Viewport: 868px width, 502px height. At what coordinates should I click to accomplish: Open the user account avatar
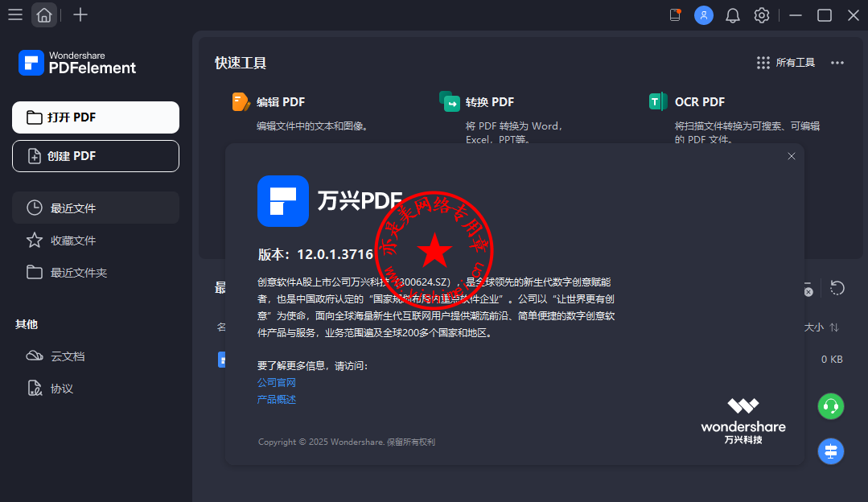704,15
